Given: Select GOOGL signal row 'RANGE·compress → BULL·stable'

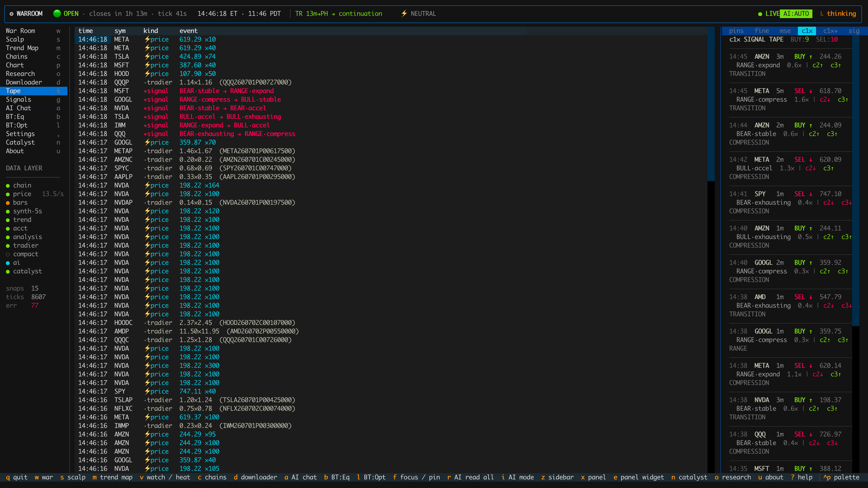Looking at the screenshot, I should point(391,100).
